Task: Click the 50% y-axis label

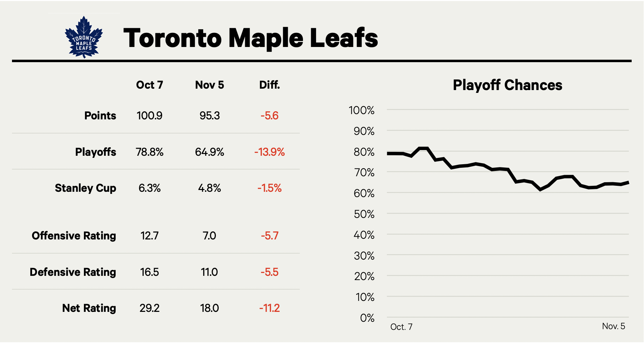Action: pos(364,214)
